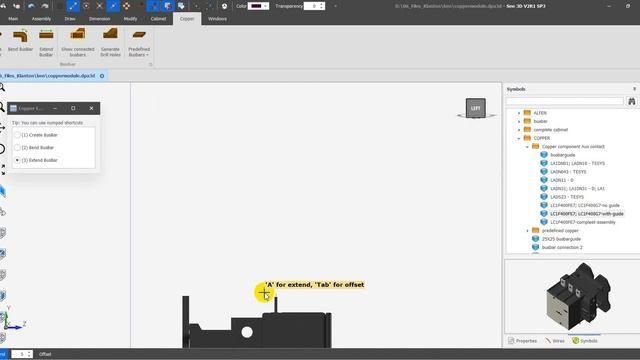Viewport: 640px width, 360px height.
Task: Click the round icon left of Color label
Action: pos(224,6)
